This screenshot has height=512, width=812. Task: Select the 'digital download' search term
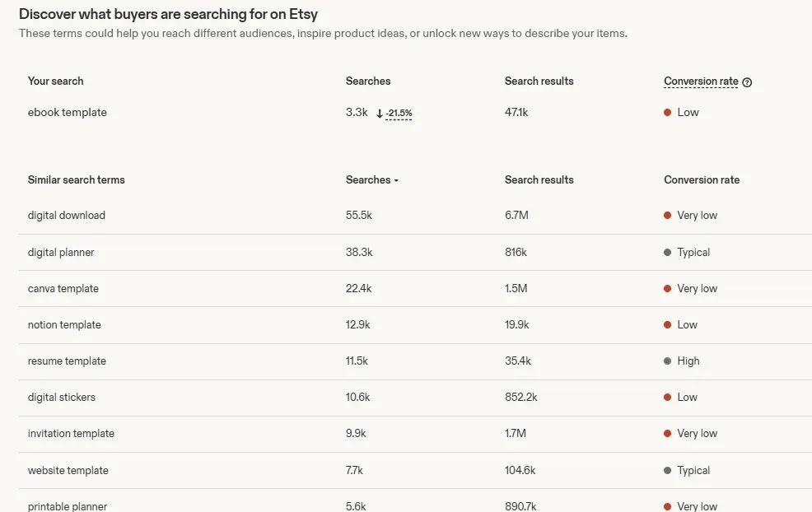(x=66, y=216)
